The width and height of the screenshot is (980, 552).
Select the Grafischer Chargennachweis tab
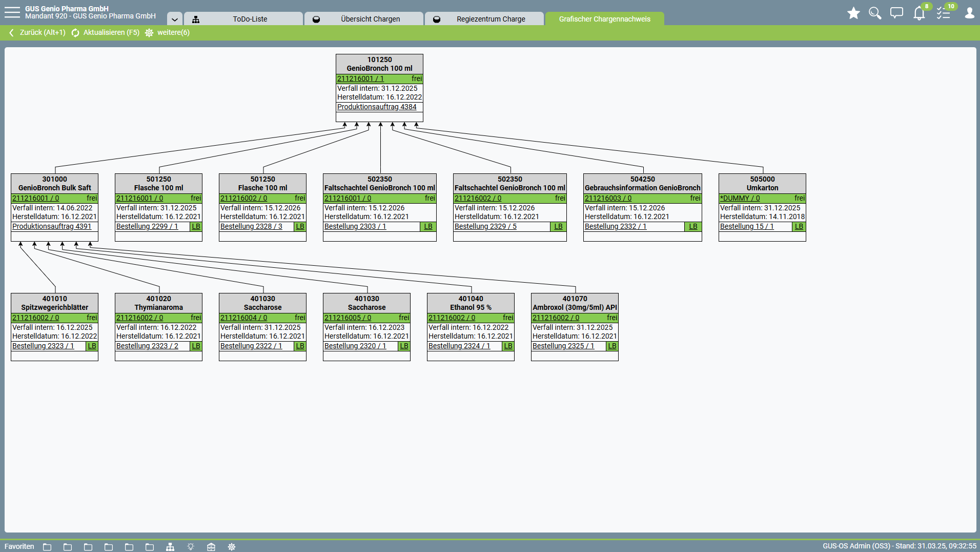[605, 19]
